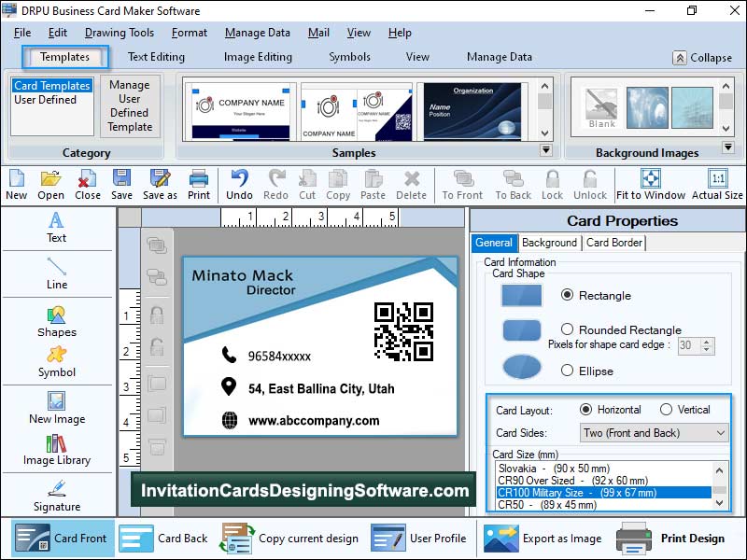The width and height of the screenshot is (747, 560).
Task: Select the Text tool in sidebar
Action: [x=56, y=229]
